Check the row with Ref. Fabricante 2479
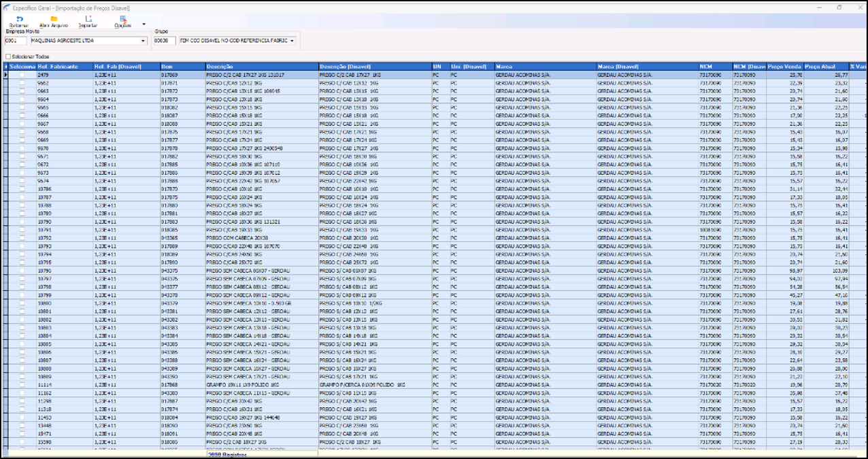868x459 pixels. (x=22, y=75)
